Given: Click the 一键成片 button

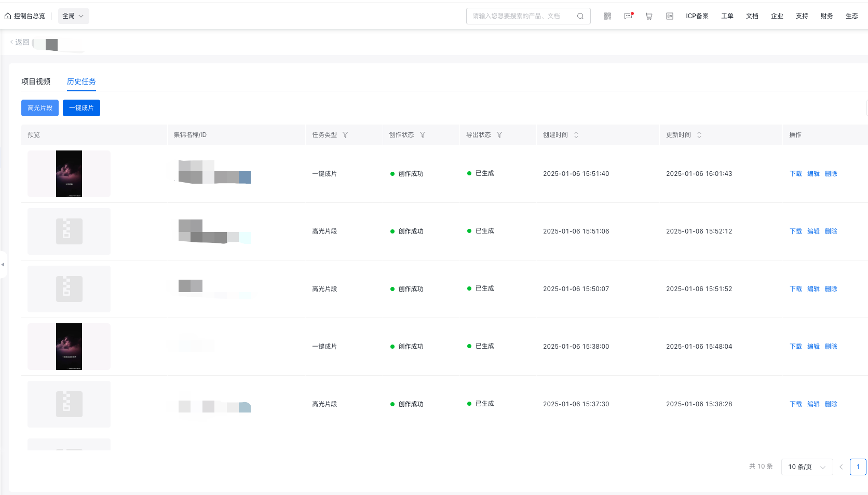Looking at the screenshot, I should 82,108.
